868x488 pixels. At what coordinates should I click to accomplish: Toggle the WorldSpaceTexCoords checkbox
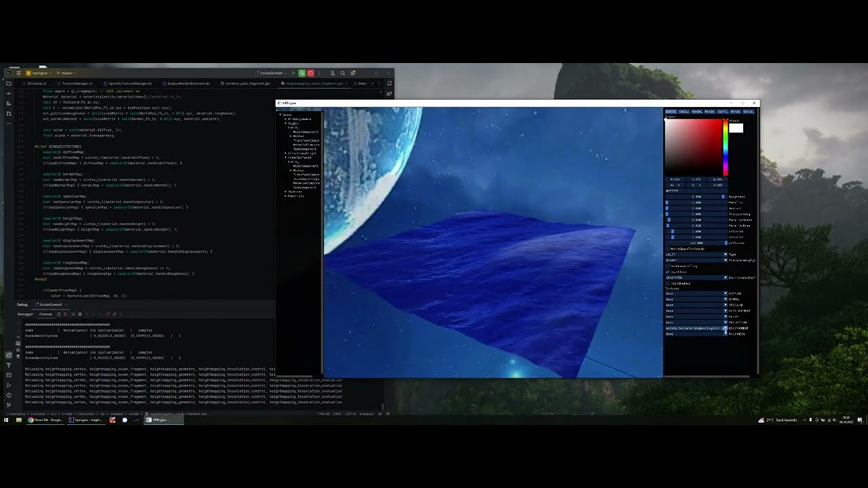click(668, 249)
